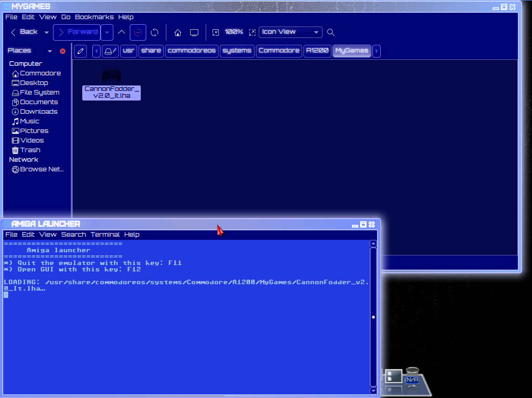532x398 pixels.
Task: Open Browse Network in the sidebar
Action: [x=37, y=170]
